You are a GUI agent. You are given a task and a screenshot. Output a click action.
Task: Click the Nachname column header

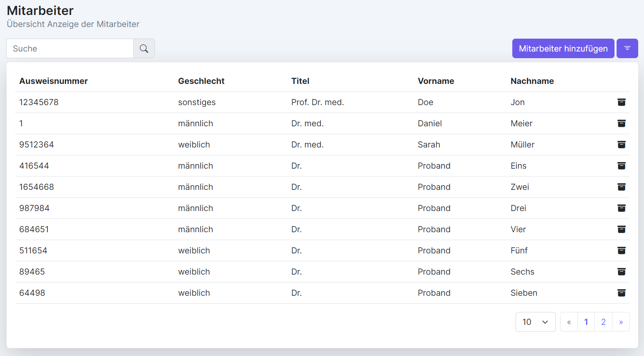coord(532,81)
